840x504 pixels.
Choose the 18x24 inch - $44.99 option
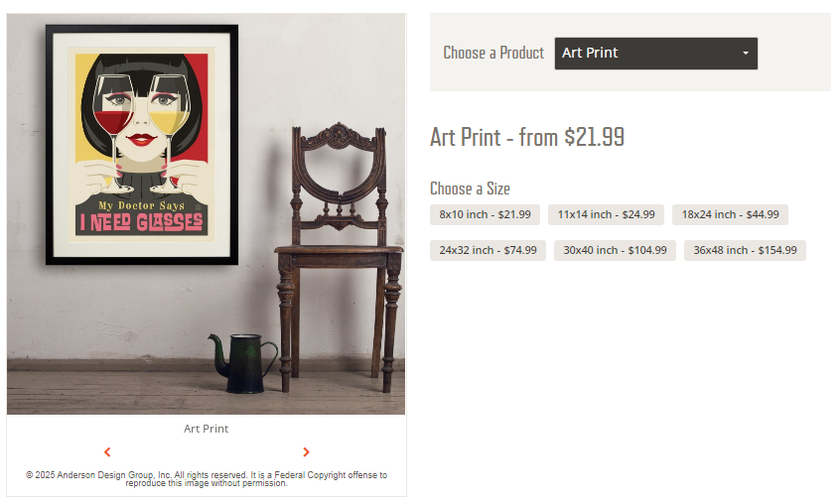pos(730,214)
